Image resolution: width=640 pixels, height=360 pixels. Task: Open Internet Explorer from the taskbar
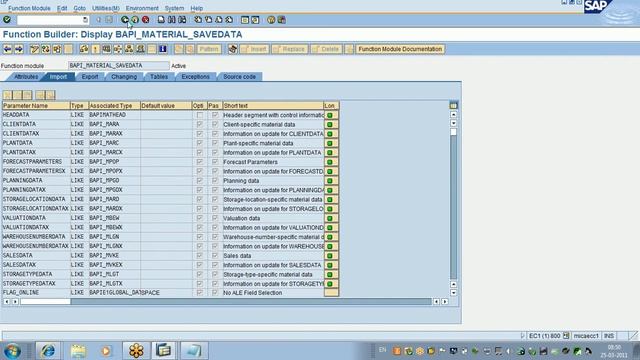click(x=48, y=351)
